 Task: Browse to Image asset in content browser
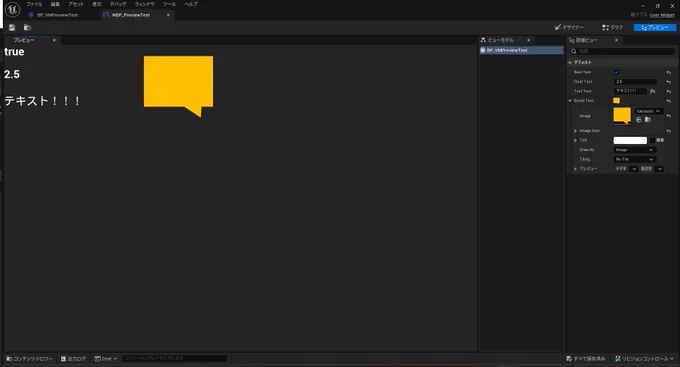(x=647, y=120)
